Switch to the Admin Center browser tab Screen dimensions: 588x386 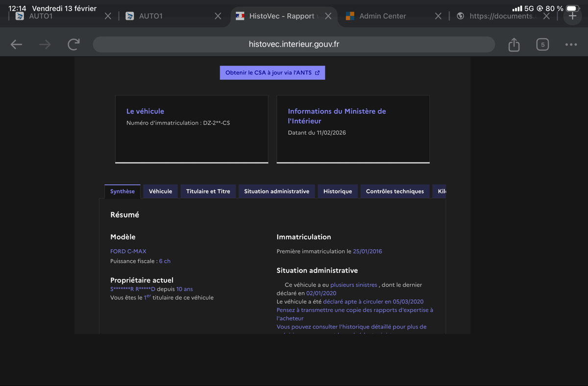coord(382,16)
